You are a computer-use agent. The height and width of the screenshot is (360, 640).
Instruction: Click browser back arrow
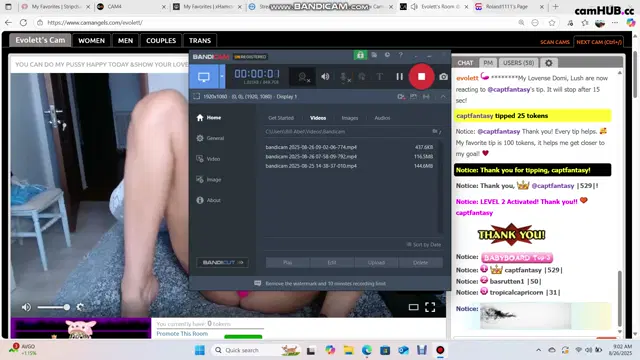point(8,23)
